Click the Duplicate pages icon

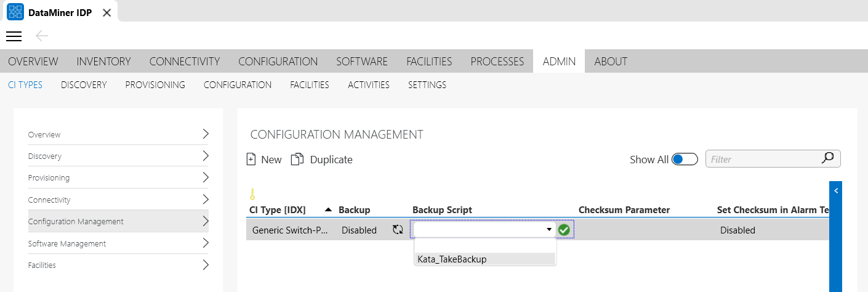click(297, 160)
